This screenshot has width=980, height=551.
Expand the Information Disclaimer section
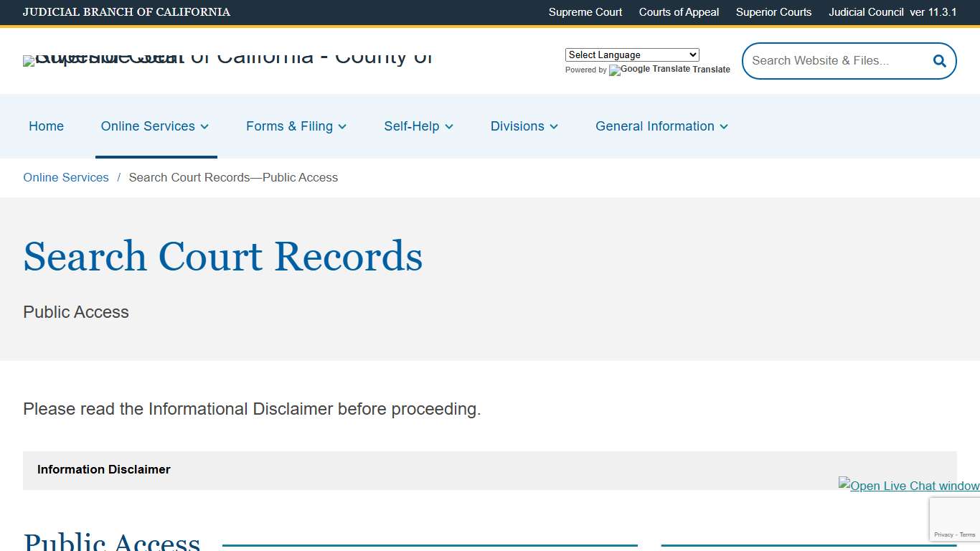103,469
